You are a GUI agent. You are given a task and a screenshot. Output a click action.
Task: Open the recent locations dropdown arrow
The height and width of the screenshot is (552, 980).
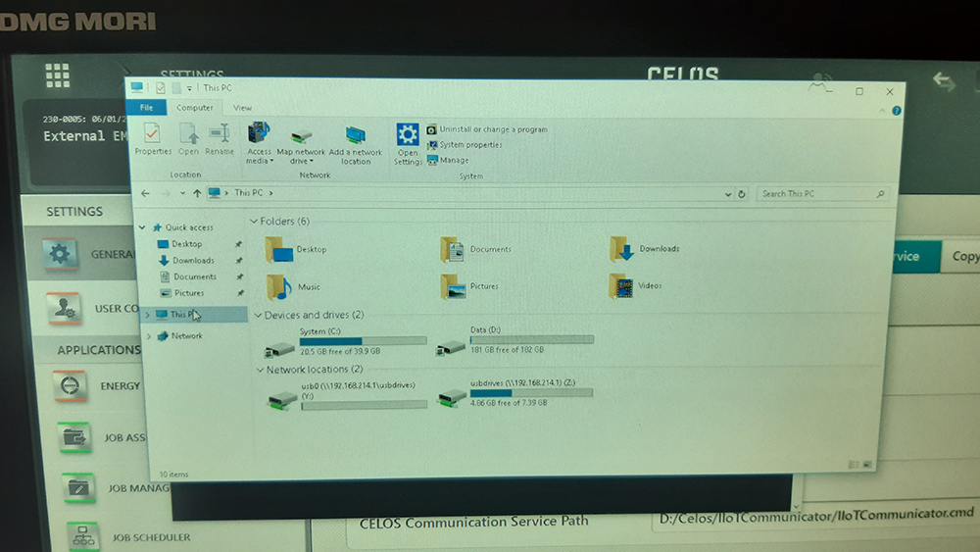(x=182, y=194)
